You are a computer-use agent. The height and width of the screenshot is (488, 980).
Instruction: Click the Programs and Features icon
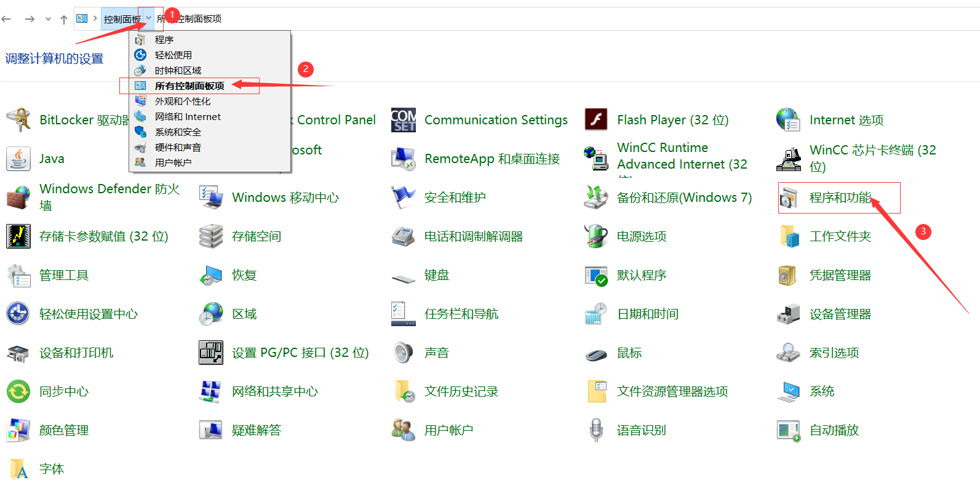click(789, 198)
